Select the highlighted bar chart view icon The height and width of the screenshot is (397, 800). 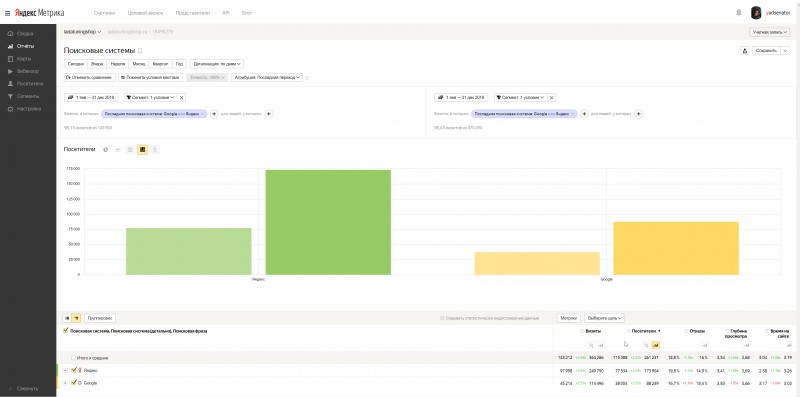142,150
